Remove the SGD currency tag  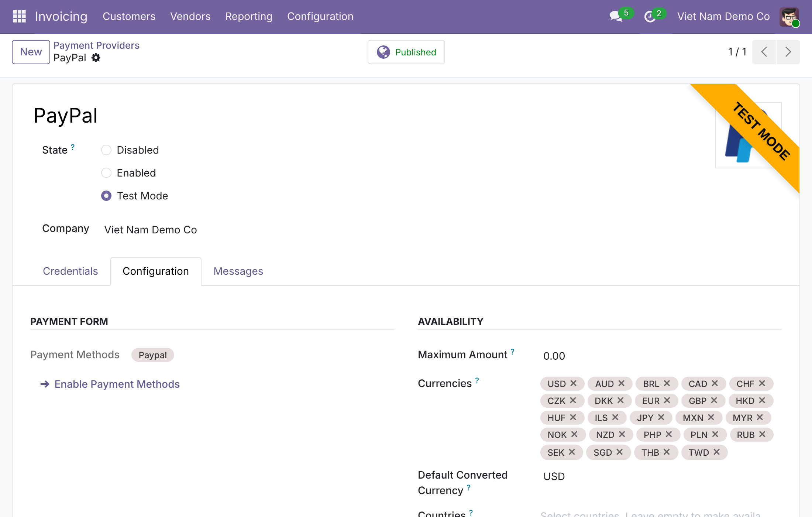pos(620,452)
